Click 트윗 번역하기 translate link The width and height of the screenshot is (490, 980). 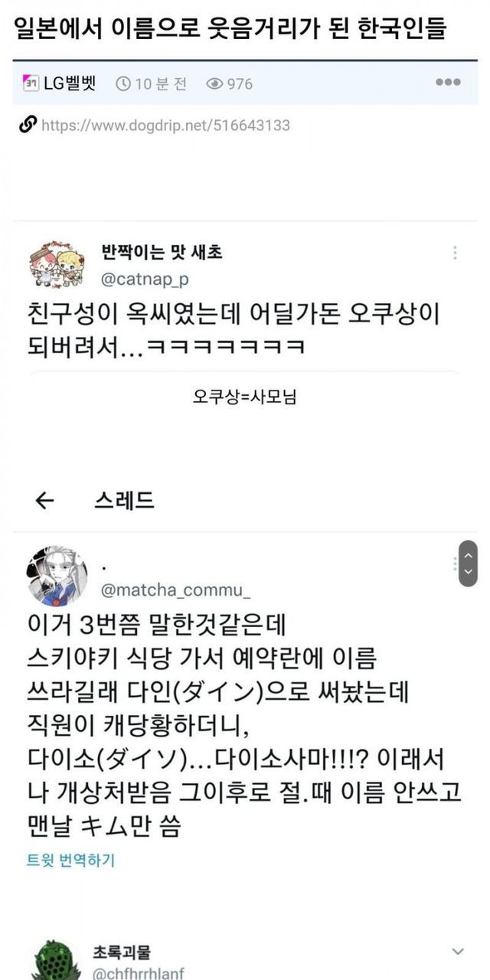pos(71,861)
